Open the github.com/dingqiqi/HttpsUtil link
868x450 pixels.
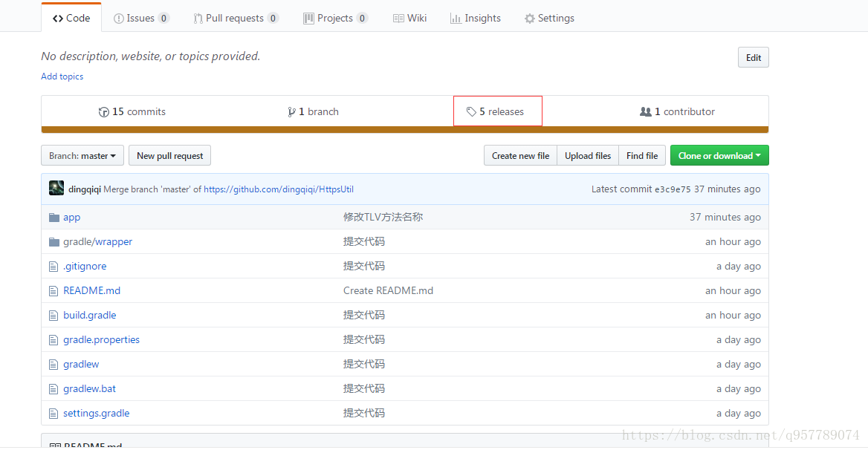click(x=279, y=189)
